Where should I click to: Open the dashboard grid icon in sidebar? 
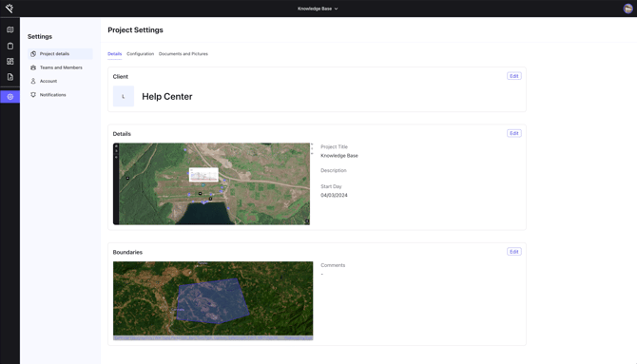tap(10, 62)
